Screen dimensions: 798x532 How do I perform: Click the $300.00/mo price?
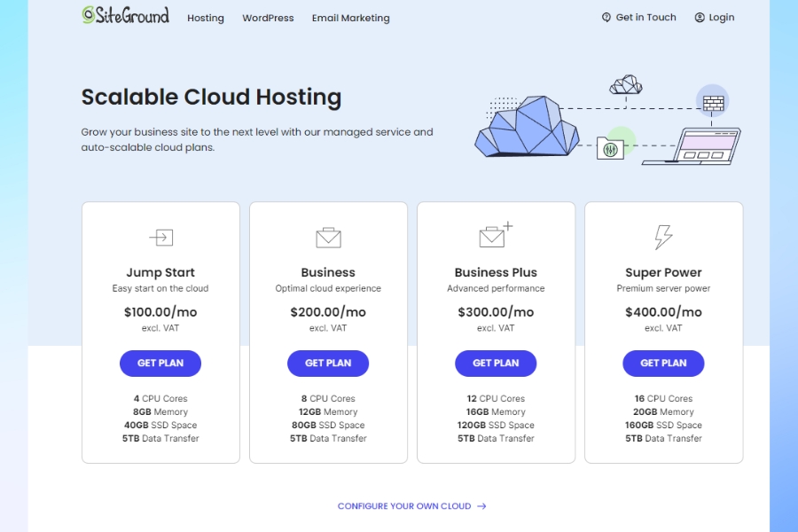(496, 312)
